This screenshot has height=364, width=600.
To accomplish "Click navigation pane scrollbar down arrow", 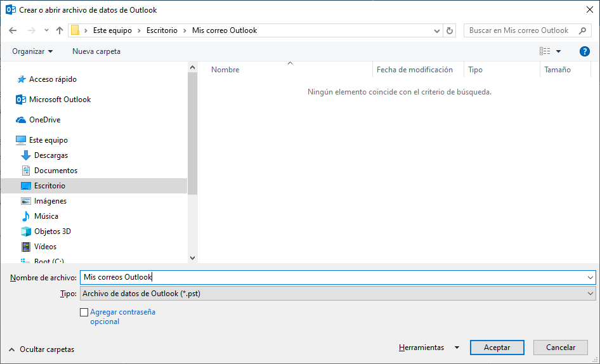I will click(192, 258).
